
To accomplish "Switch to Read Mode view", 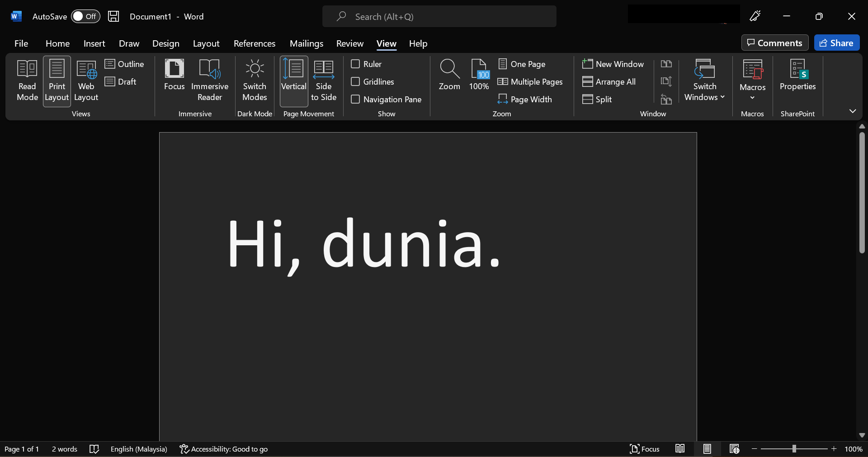I will (x=27, y=81).
